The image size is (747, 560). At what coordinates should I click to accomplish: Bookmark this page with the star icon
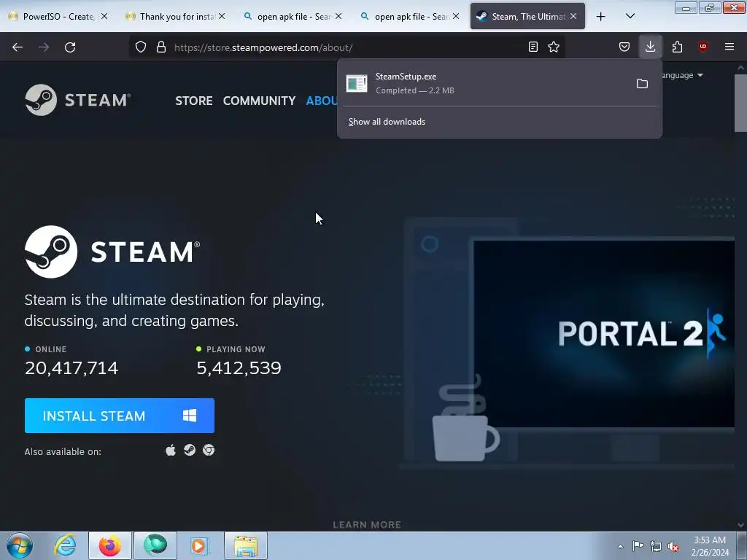(x=554, y=47)
